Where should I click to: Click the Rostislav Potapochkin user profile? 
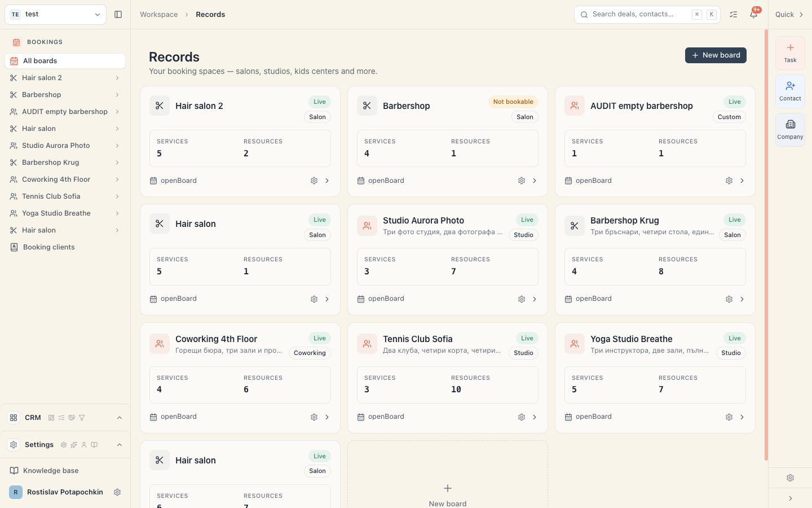(x=56, y=492)
